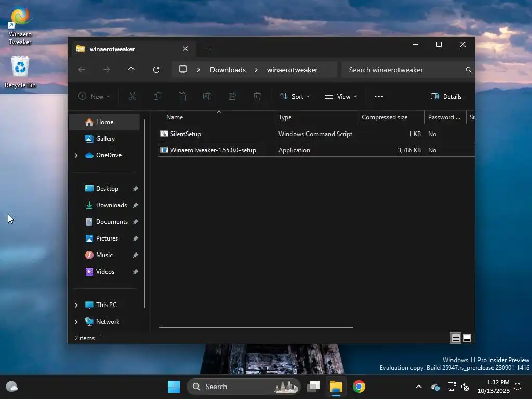Image resolution: width=532 pixels, height=399 pixels.
Task: Open pinned Pictures folder
Action: (107, 238)
